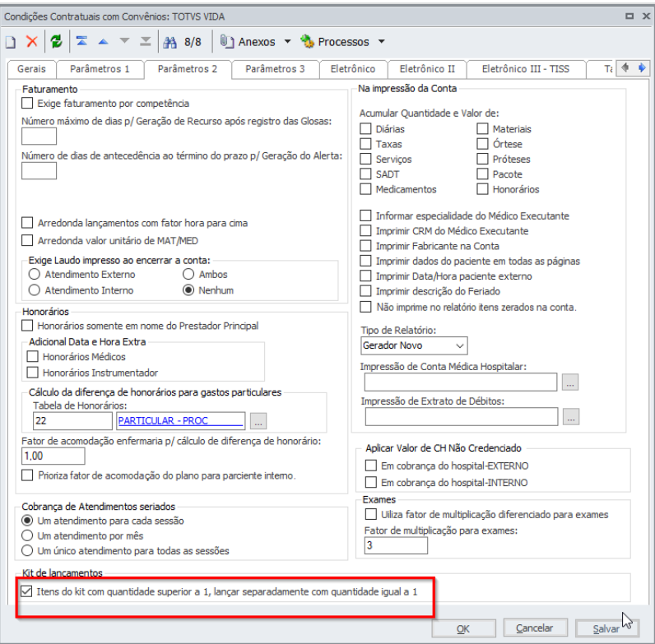Click the binoculars search icon

point(170,42)
